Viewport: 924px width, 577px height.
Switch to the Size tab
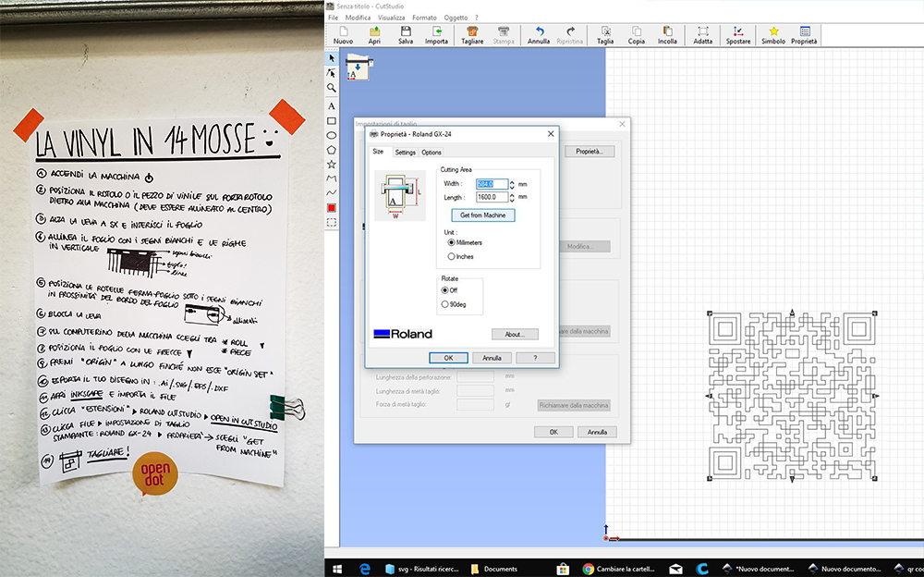coord(378,152)
